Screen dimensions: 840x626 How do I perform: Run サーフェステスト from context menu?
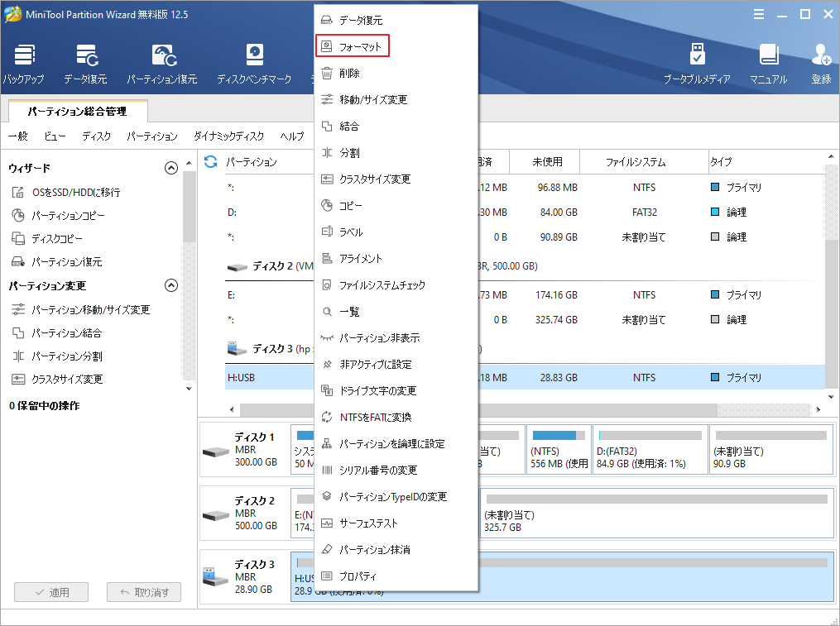click(396, 523)
